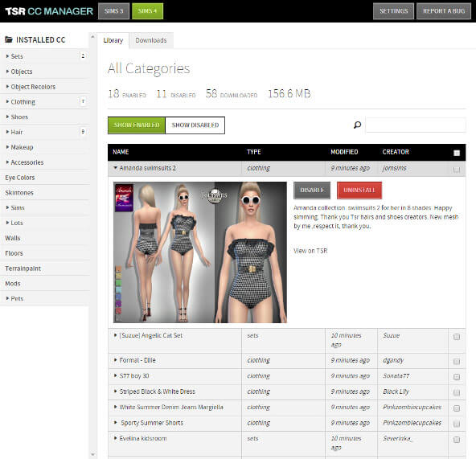Screen dimensions: 476x459
Task: Sort table by Name column
Action: (x=121, y=152)
